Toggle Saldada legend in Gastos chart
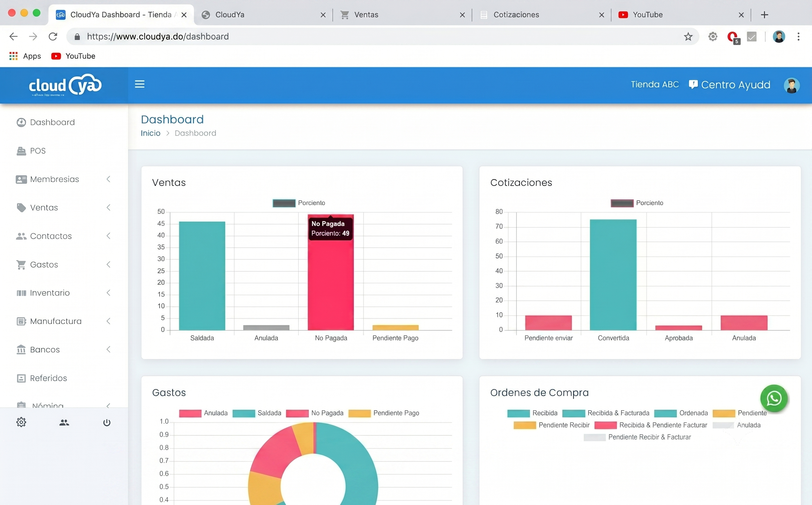This screenshot has width=812, height=505. [257, 413]
